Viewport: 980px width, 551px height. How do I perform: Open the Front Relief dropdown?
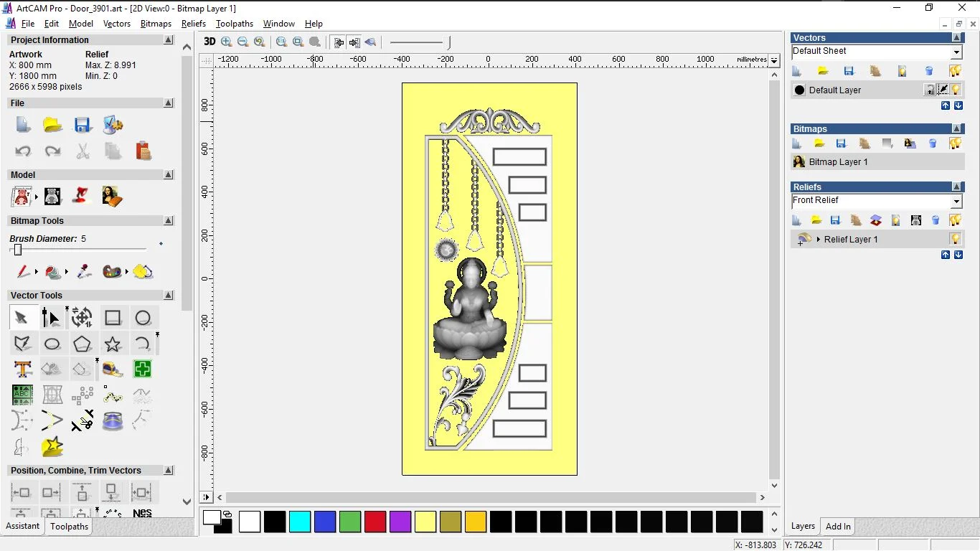point(956,202)
